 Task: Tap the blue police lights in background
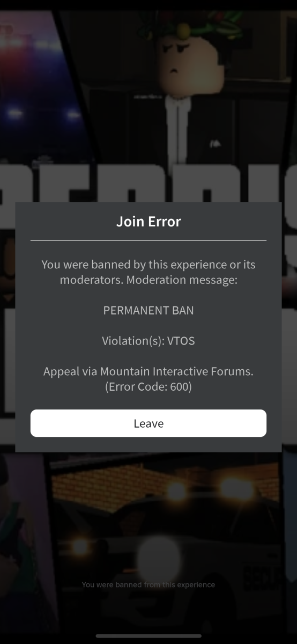43,114
